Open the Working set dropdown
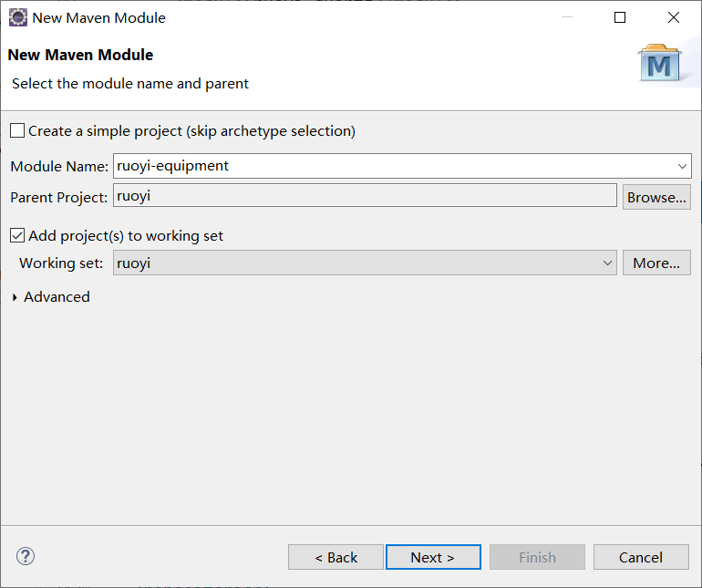The image size is (702, 588). click(365, 263)
